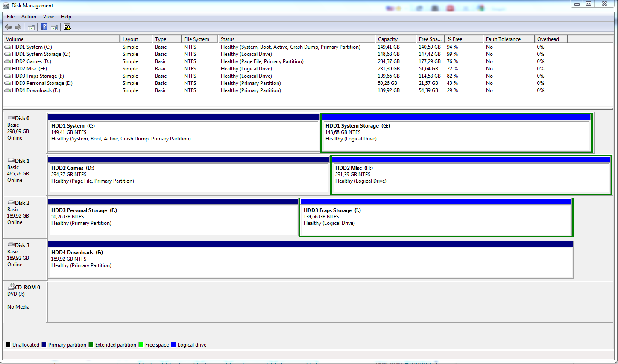Click the DVD (J:) label
618x364 pixels.
pos(16,294)
